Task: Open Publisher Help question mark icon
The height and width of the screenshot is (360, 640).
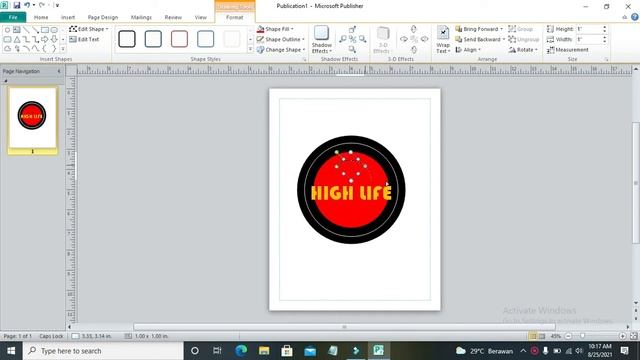Action: [635, 17]
